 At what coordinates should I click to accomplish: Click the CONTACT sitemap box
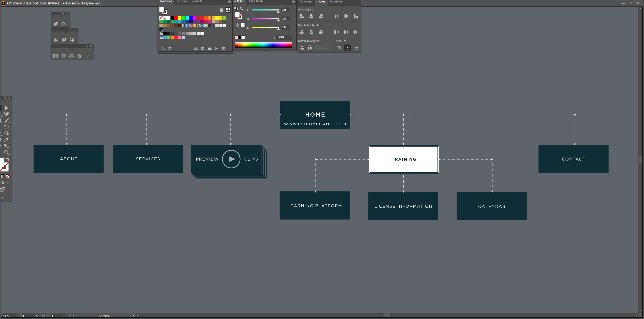tap(574, 159)
